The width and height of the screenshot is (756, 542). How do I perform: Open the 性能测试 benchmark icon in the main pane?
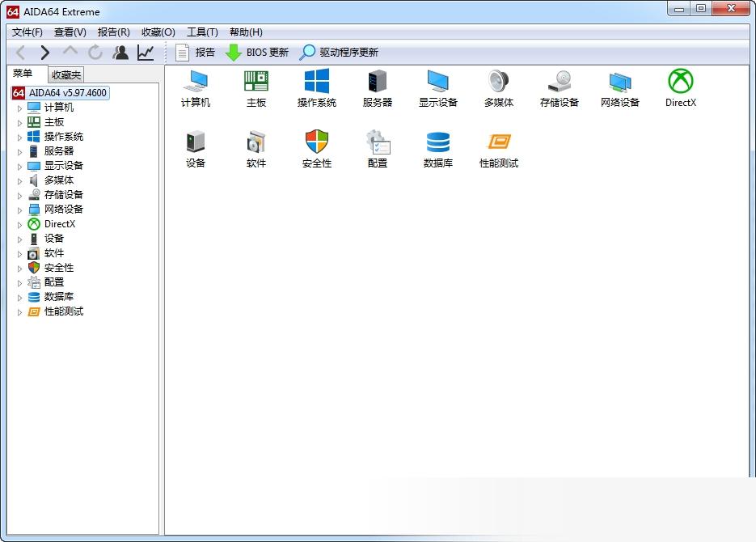tap(499, 142)
